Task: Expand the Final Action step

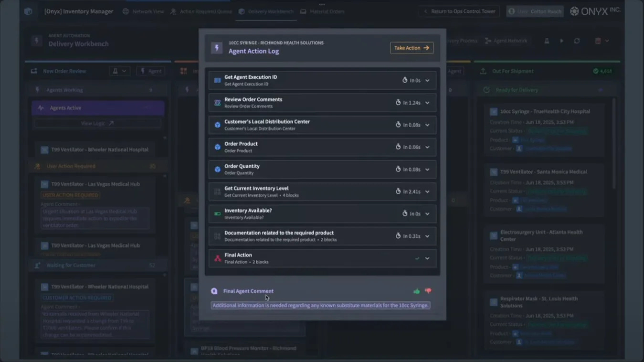Action: coord(427,258)
